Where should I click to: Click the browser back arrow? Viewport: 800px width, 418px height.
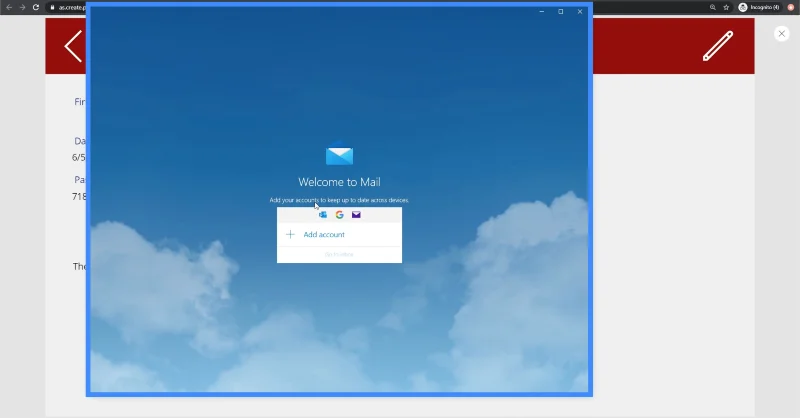click(x=9, y=7)
